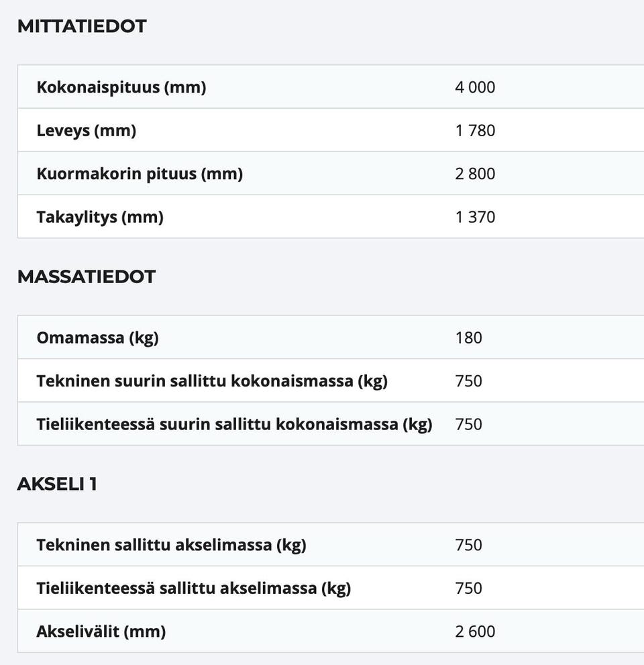Select the Kuormakorin pituus (mm) label
This screenshot has height=665, width=644.
point(140,174)
